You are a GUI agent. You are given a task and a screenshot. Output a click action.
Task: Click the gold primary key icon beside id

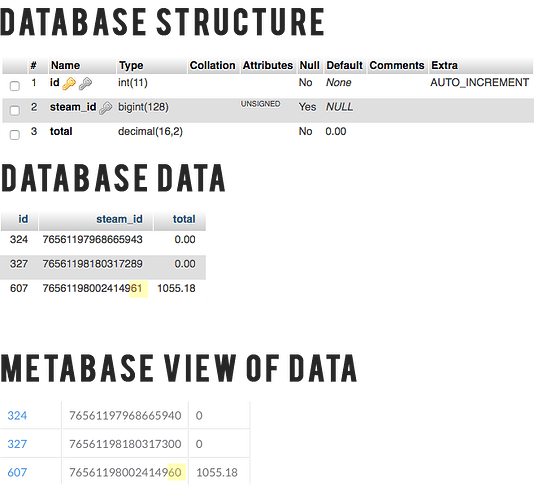point(69,83)
